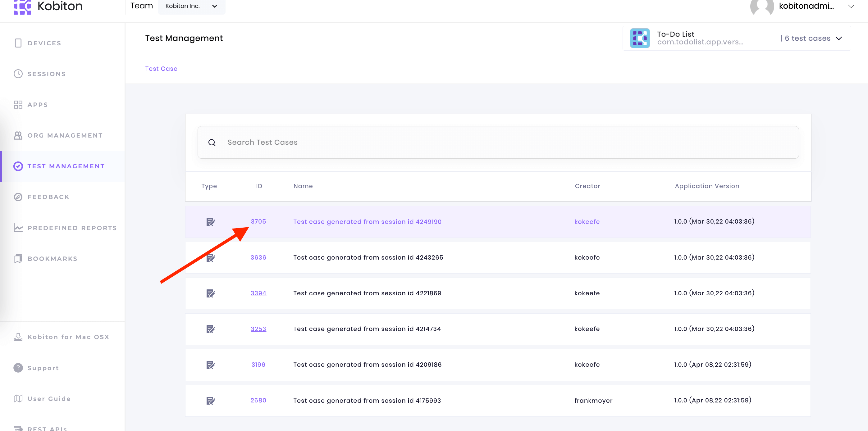Go to Org Management in the sidebar

(65, 135)
